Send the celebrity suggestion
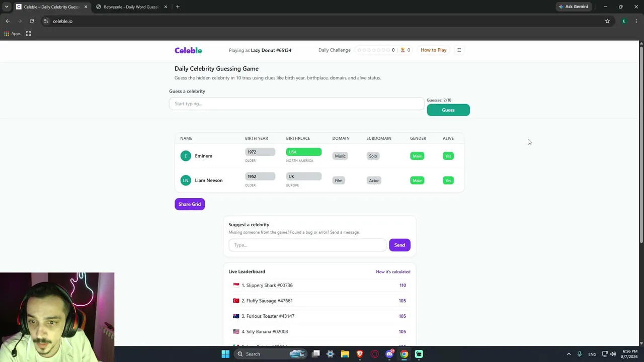The width and height of the screenshot is (644, 362). [399, 245]
